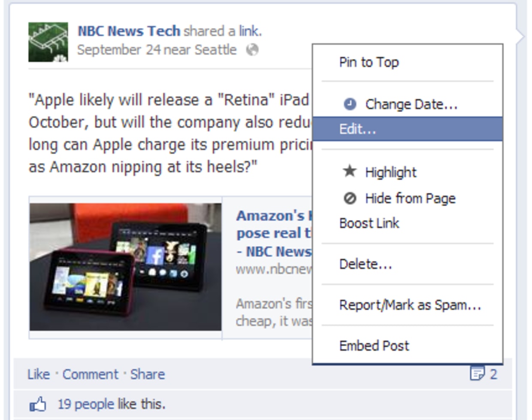Open the Kindle tablets article thumbnail
Screen dimensions: 532x420
pyautogui.click(x=125, y=267)
